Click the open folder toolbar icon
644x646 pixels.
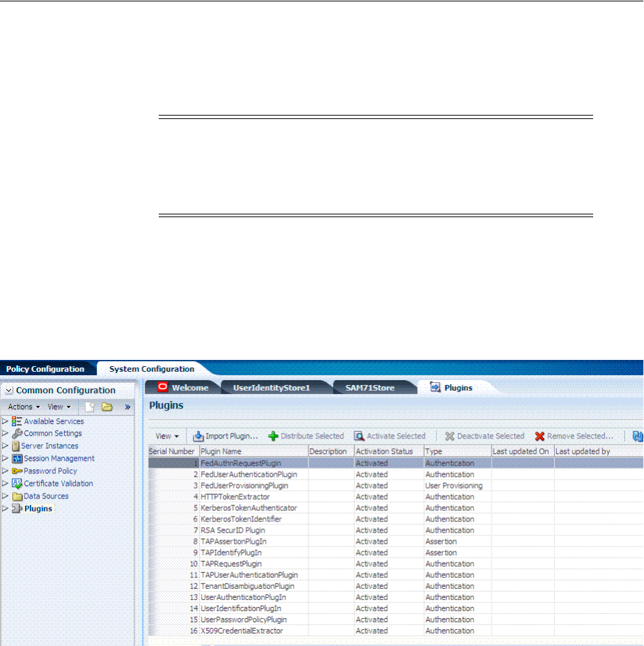[107, 407]
